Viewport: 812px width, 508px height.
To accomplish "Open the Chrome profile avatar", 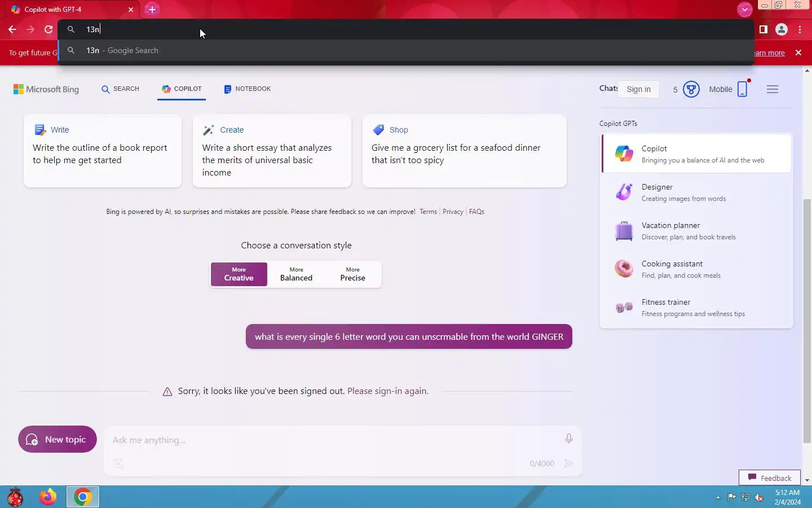I will [x=782, y=29].
